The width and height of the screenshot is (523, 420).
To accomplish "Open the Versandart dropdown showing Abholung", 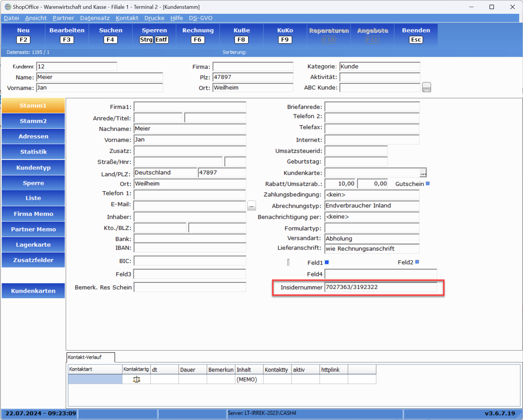I will 372,238.
